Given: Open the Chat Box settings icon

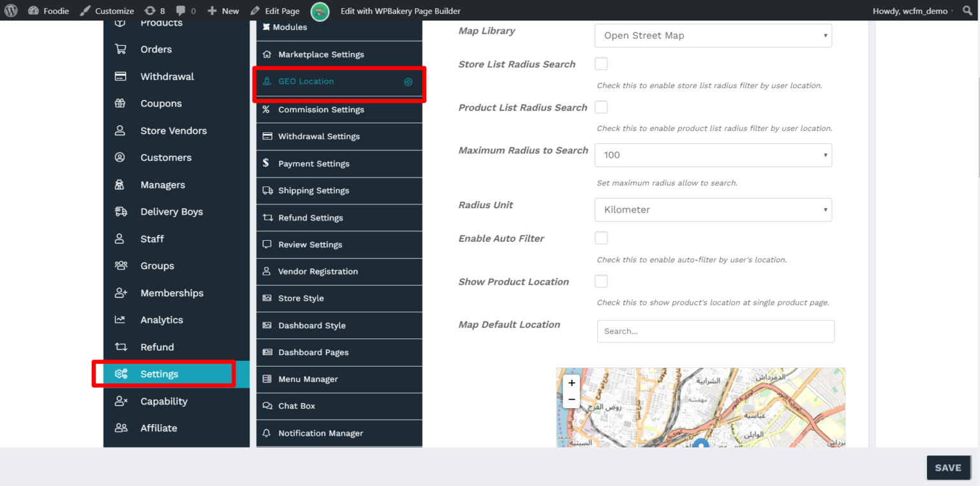Looking at the screenshot, I should pyautogui.click(x=266, y=406).
